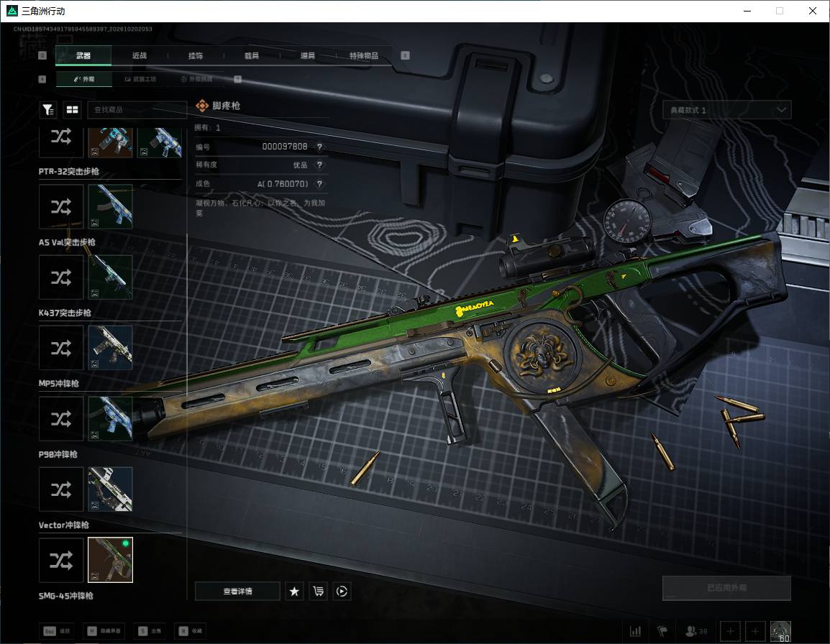830x644 pixels.
Task: Click the S 出售 shortcut button
Action: click(150, 631)
